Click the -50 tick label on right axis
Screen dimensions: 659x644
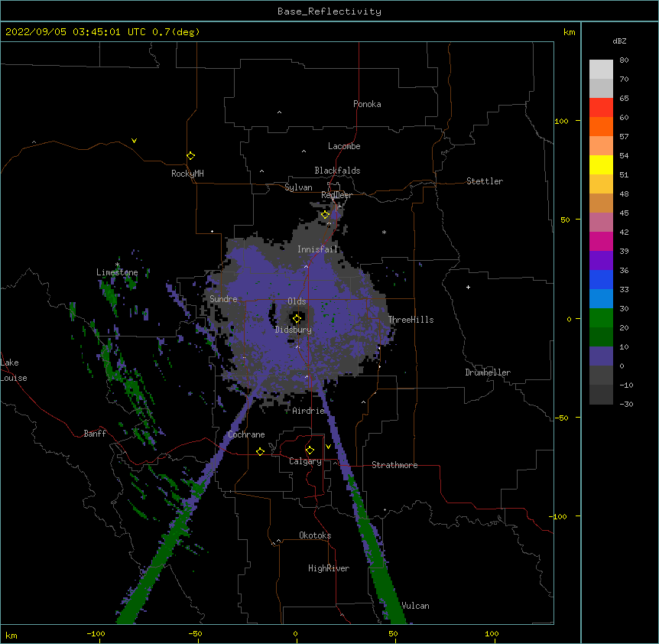click(x=561, y=418)
